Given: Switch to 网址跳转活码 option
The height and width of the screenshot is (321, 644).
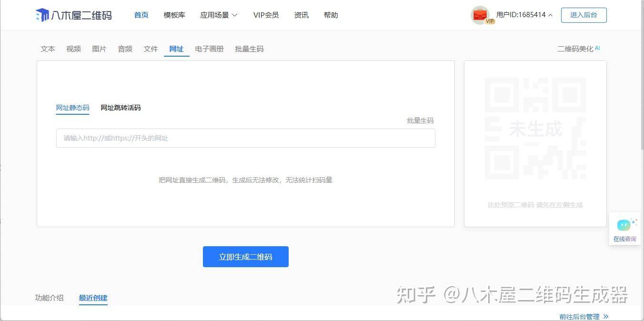Looking at the screenshot, I should (x=121, y=108).
